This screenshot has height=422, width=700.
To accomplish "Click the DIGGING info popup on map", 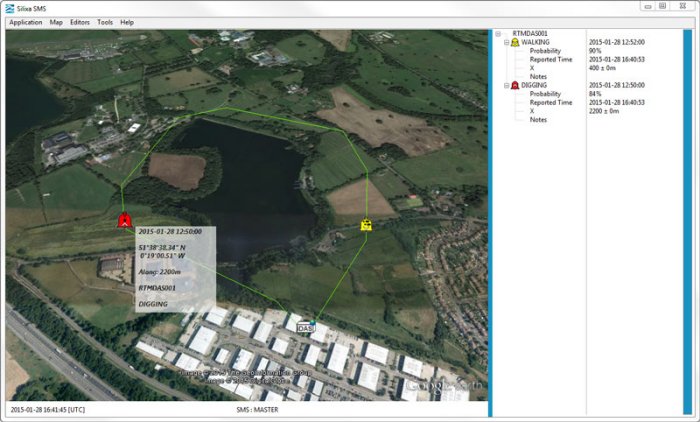I will 175,268.
